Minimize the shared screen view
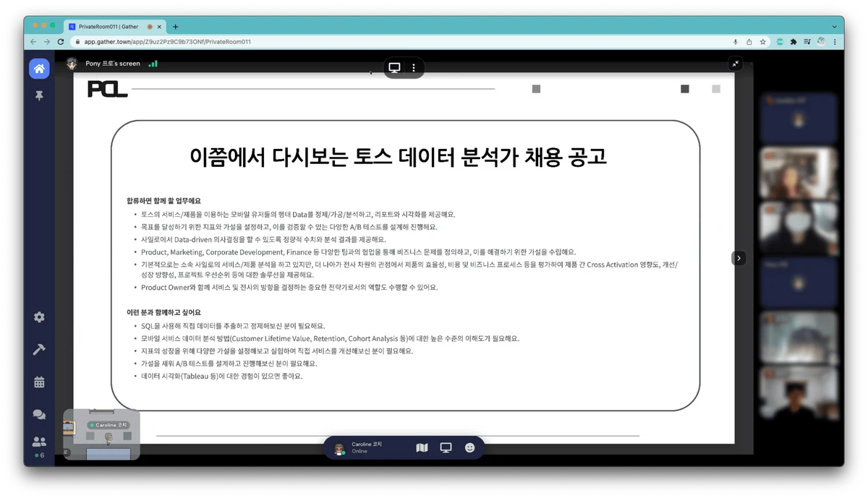 pyautogui.click(x=736, y=64)
